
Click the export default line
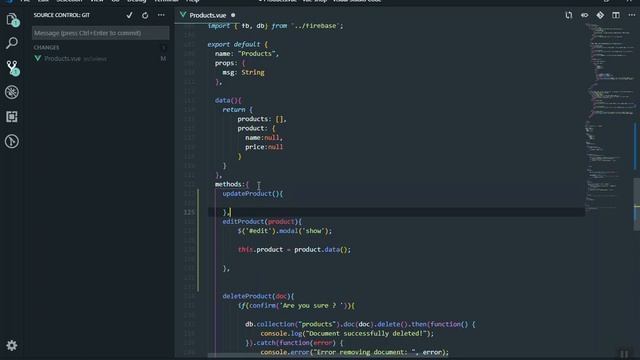coord(237,44)
